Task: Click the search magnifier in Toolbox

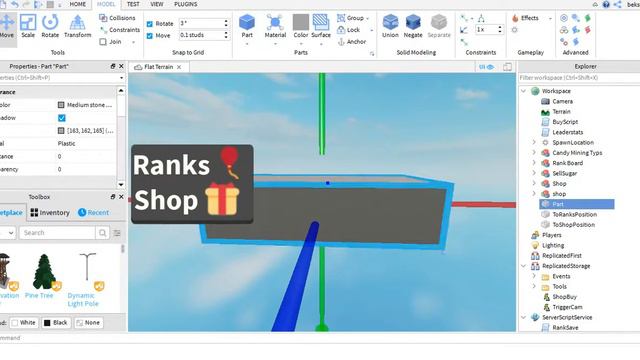Action: point(102,233)
